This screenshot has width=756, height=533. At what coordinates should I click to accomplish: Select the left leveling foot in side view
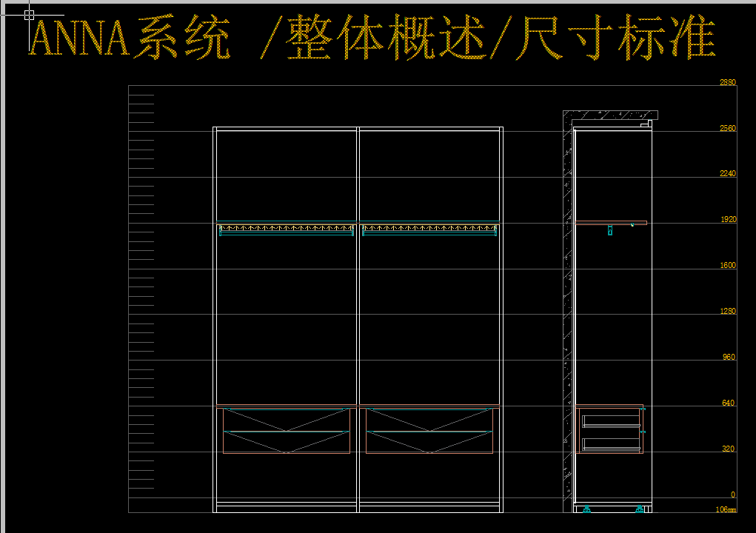[587, 509]
